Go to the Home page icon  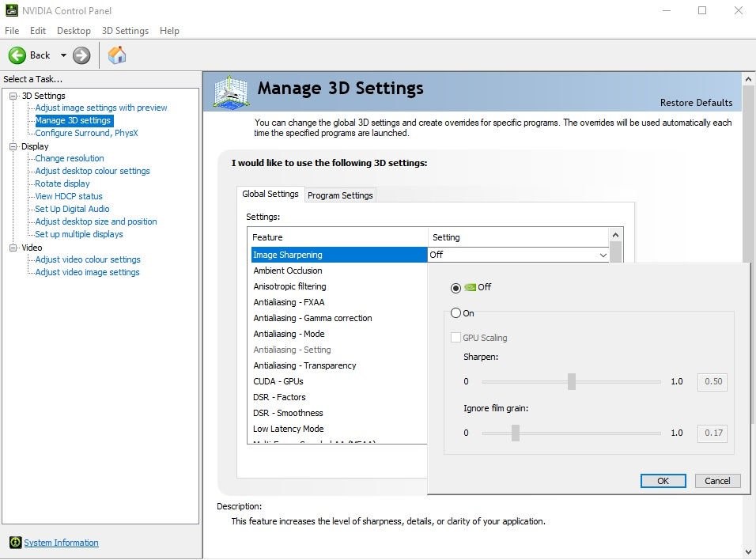tap(117, 55)
